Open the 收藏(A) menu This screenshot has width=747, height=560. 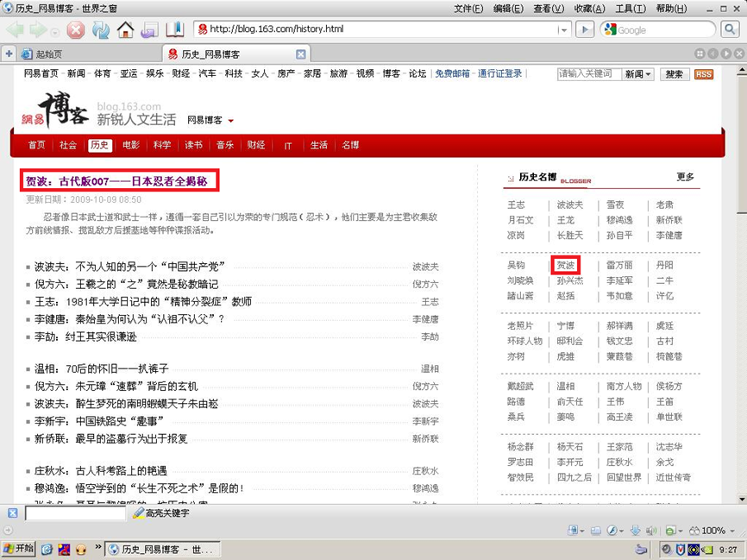590,9
